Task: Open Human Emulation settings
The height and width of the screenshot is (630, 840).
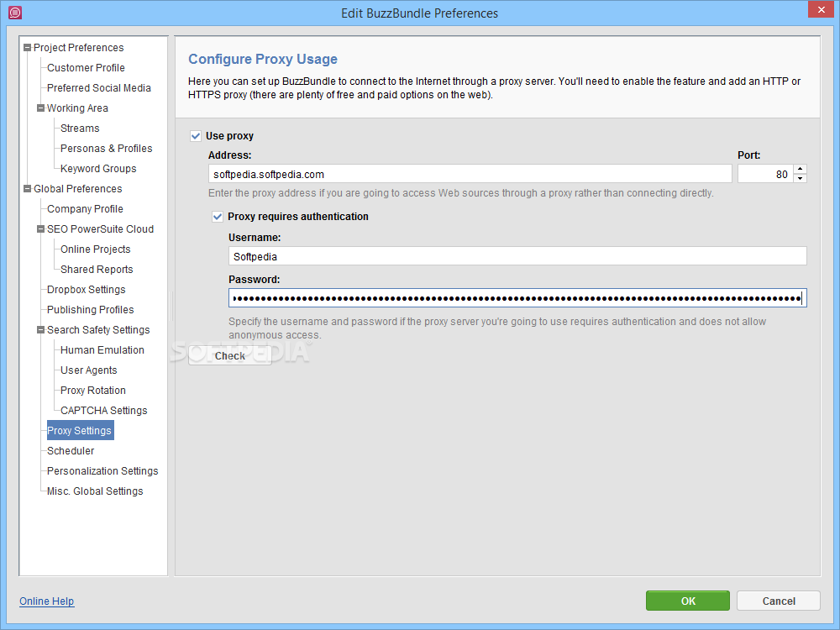Action: pyautogui.click(x=102, y=350)
